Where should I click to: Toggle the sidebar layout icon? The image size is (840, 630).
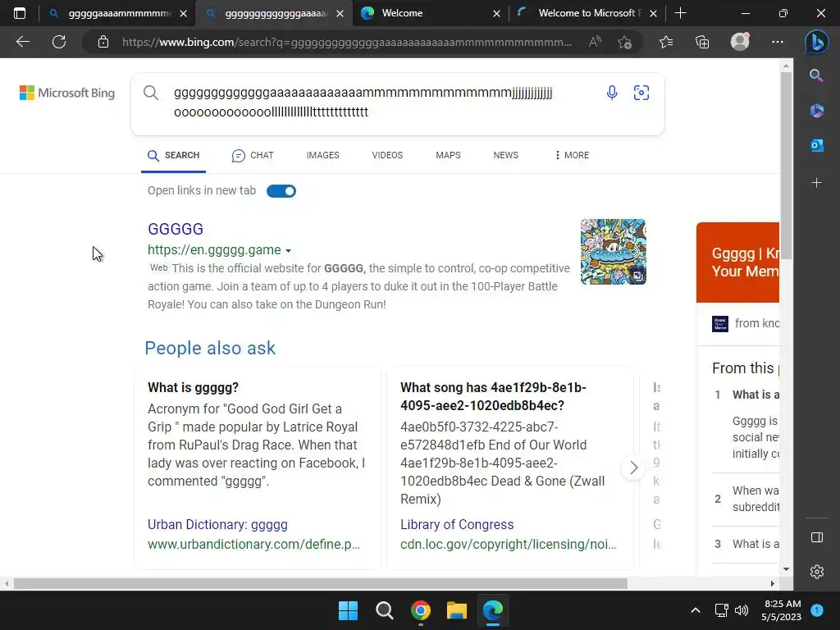tap(816, 537)
